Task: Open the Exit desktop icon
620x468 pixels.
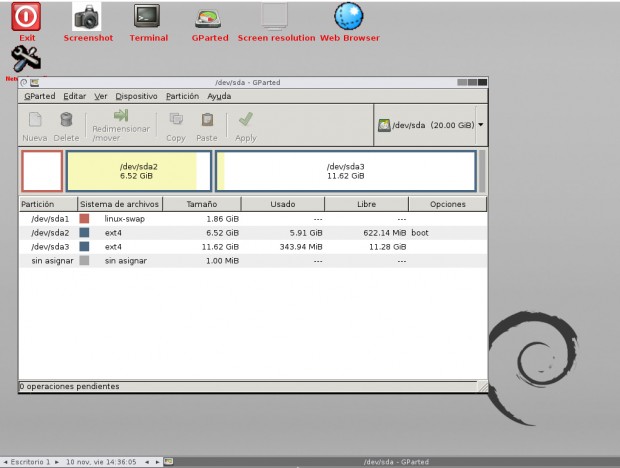Action: (x=26, y=17)
